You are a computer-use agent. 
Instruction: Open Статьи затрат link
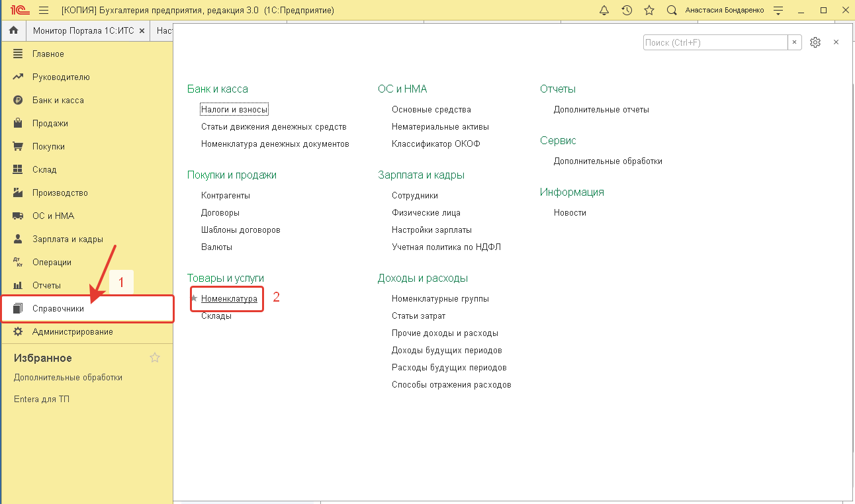(418, 316)
